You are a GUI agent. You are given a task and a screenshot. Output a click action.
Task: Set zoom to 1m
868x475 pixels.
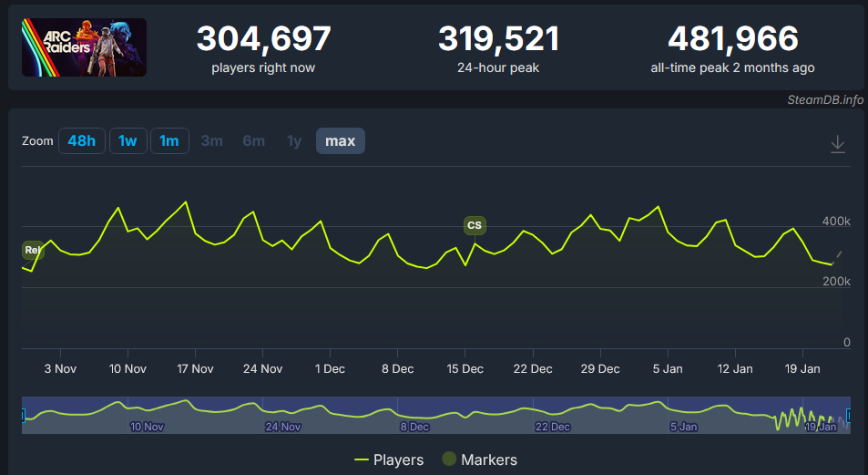pos(169,140)
